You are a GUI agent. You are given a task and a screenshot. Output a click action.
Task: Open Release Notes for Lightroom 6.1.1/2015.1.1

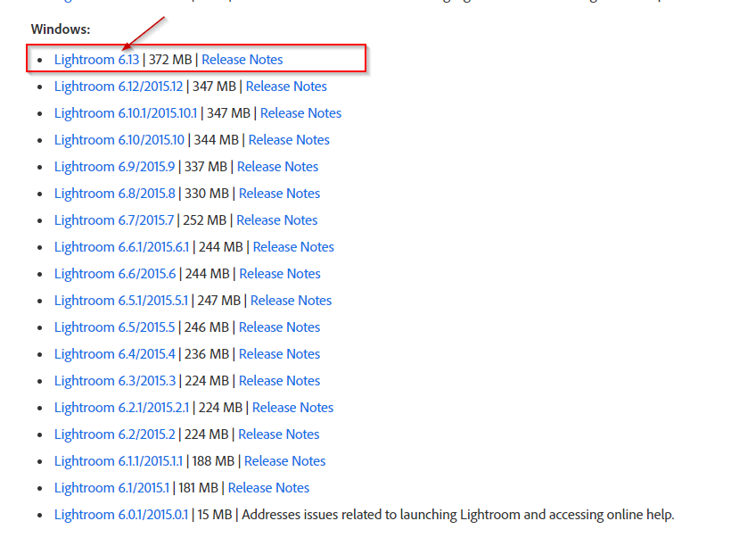tap(285, 461)
